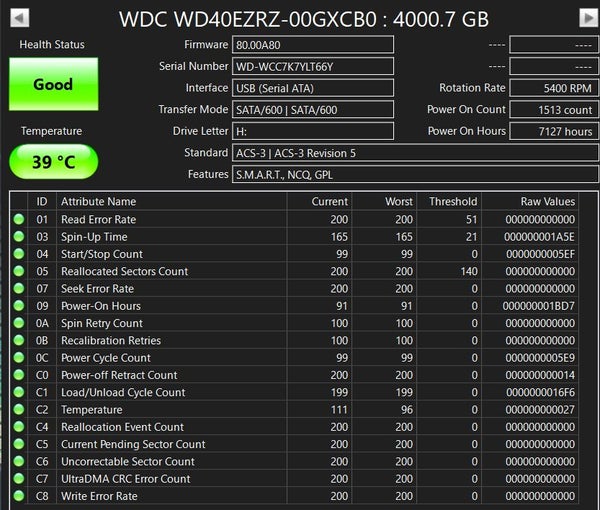Select the Features field S.M.A.R.T., NCQ, GPL
Viewport: 600px width, 510px height.
pos(415,174)
